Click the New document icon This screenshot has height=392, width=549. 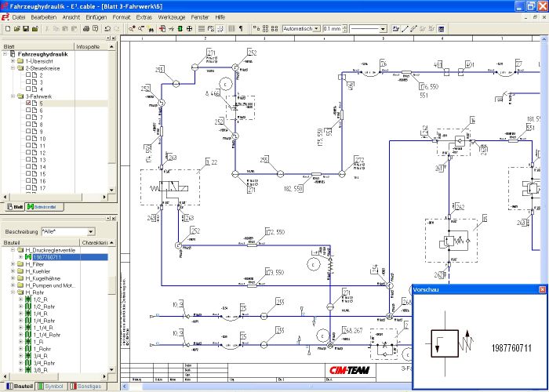pyautogui.click(x=6, y=29)
